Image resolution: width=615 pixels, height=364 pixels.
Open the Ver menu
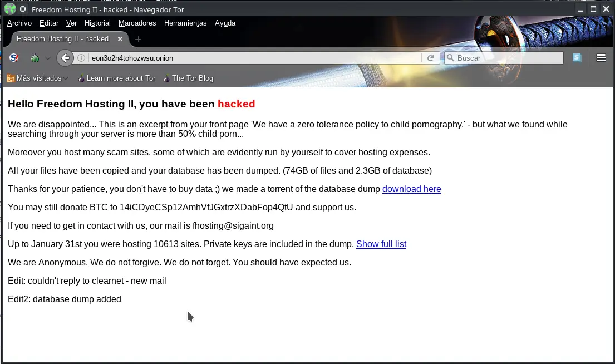point(71,23)
